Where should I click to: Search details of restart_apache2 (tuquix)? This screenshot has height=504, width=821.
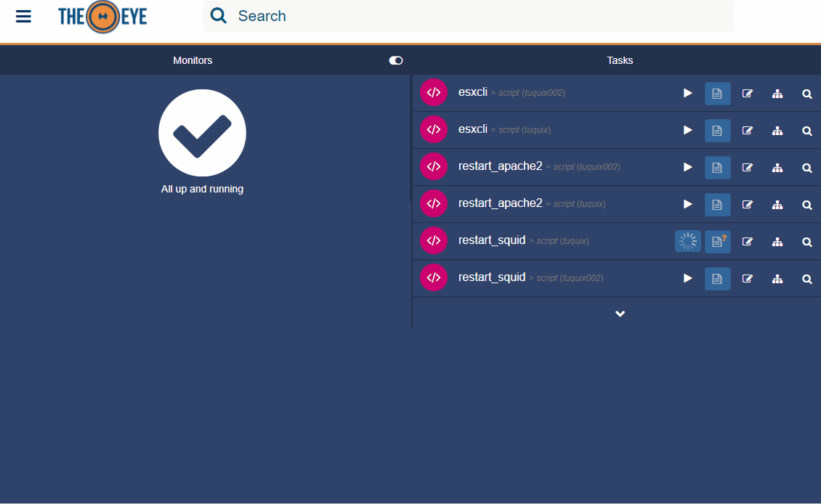tap(807, 205)
